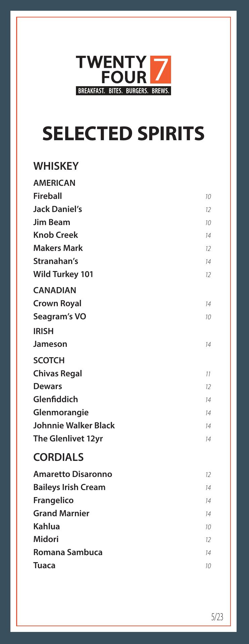Click the Scotch subsection heading

[49, 361]
